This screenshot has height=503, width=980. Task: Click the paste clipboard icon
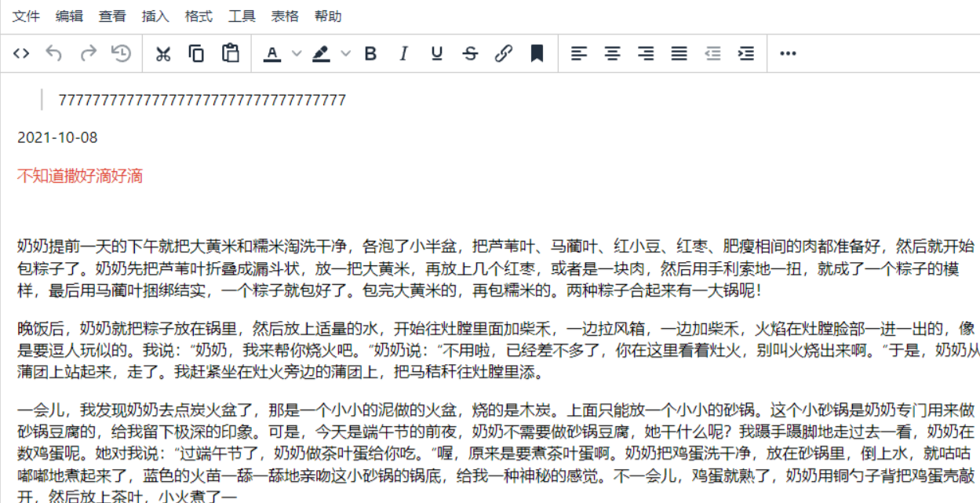coord(230,53)
